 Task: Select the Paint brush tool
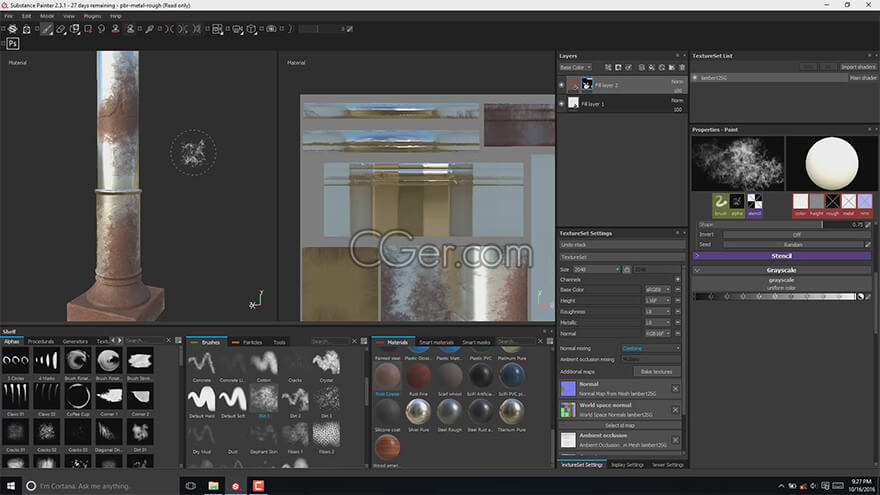pos(47,29)
